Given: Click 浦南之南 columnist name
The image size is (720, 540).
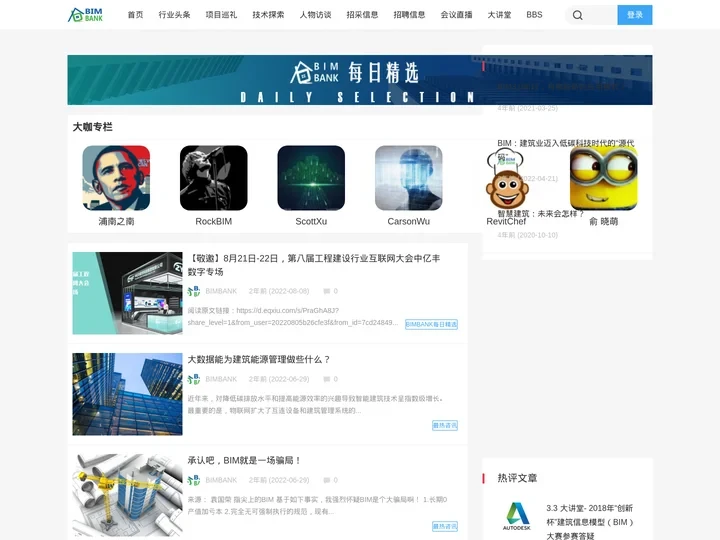Looking at the screenshot, I should [x=116, y=221].
